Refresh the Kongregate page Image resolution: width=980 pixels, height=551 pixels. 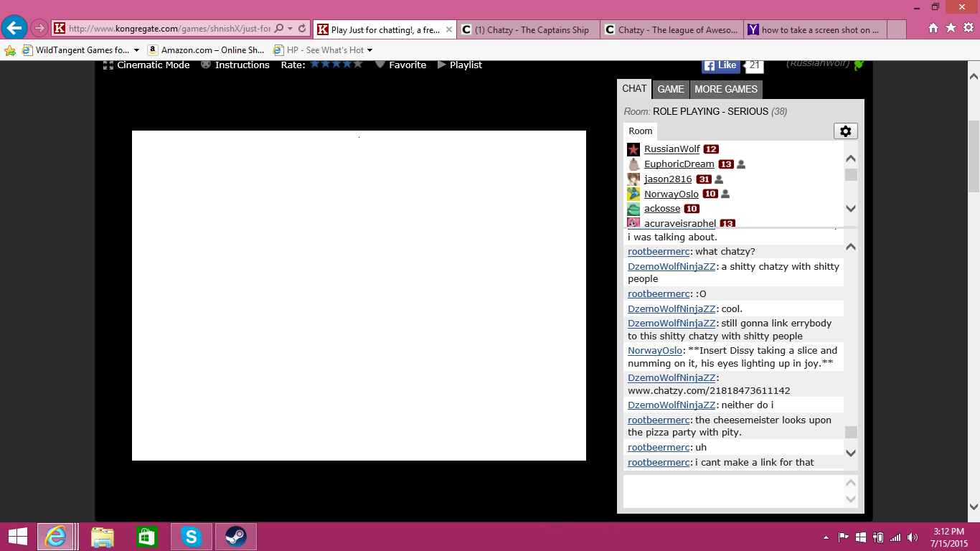coord(302,29)
